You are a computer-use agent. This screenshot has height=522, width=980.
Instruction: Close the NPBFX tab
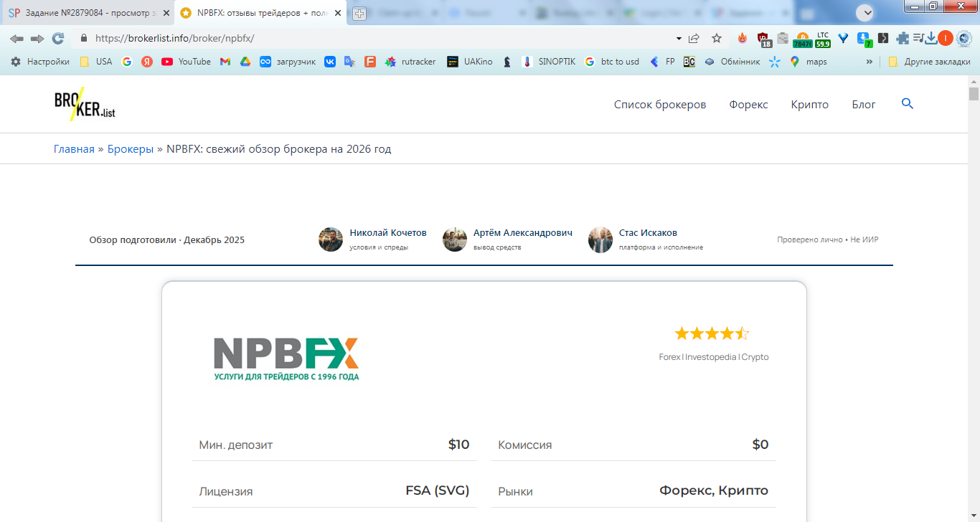click(x=338, y=13)
